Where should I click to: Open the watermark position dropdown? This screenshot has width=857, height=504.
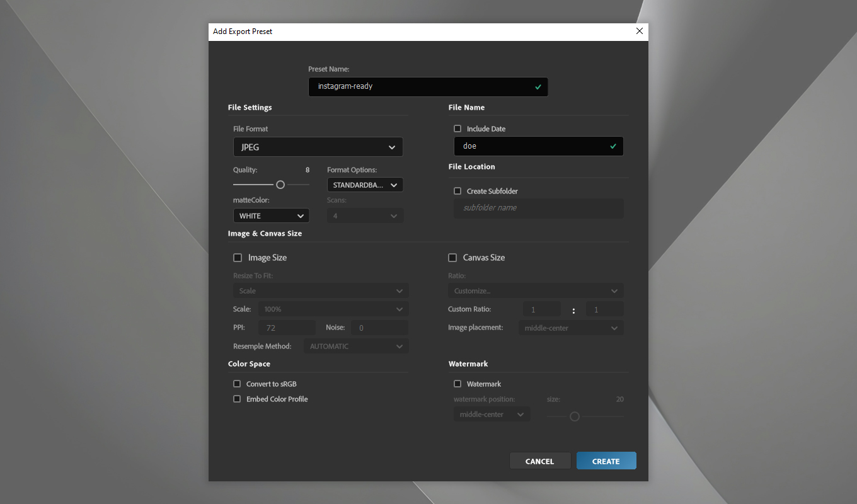click(492, 414)
